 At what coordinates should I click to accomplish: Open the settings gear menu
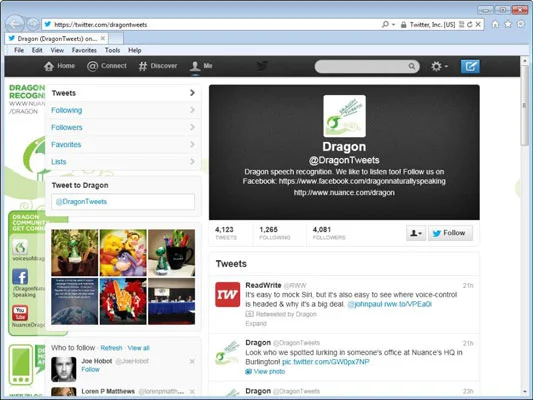(x=439, y=66)
